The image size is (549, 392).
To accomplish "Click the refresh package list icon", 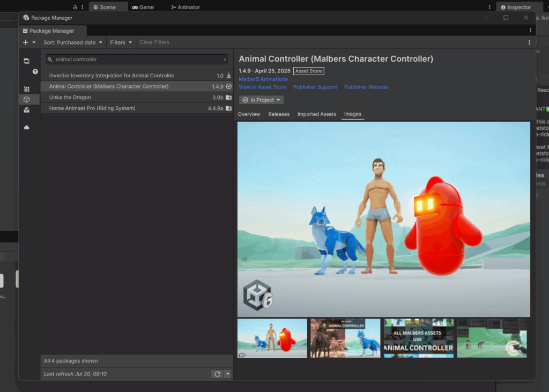I will (218, 374).
